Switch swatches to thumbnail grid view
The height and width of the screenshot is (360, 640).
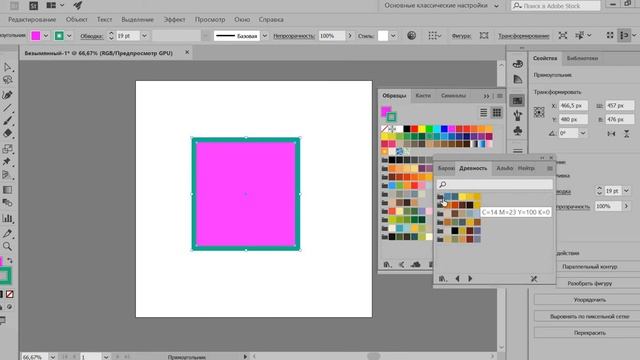click(497, 113)
